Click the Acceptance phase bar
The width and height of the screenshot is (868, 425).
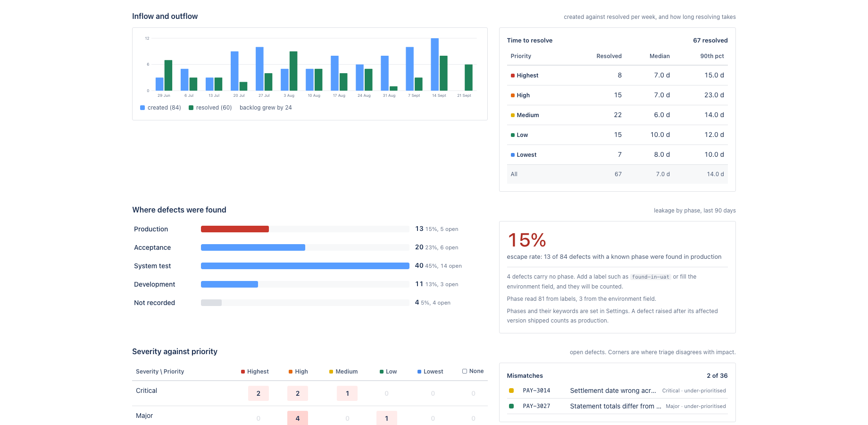253,247
